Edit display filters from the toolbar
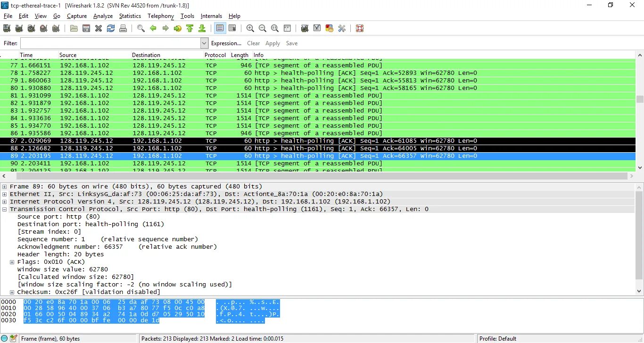 pos(317,28)
